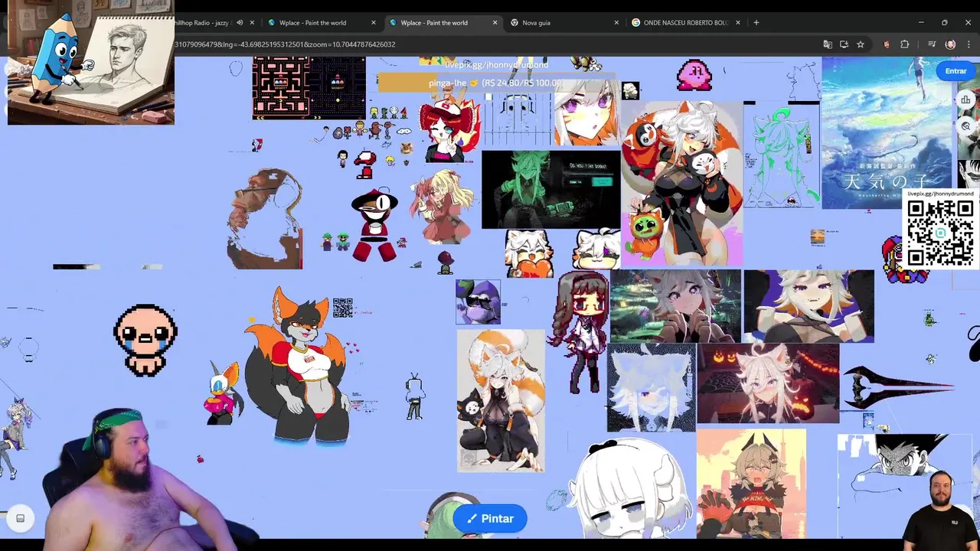This screenshot has height=551, width=980.
Task: Click the Rouge the Bat sprite
Action: tap(221, 393)
